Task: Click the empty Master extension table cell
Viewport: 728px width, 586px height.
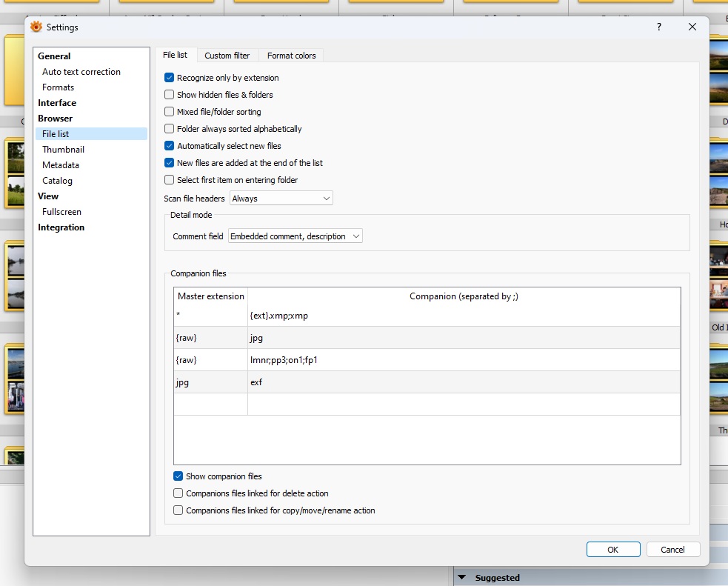Action: click(x=210, y=404)
